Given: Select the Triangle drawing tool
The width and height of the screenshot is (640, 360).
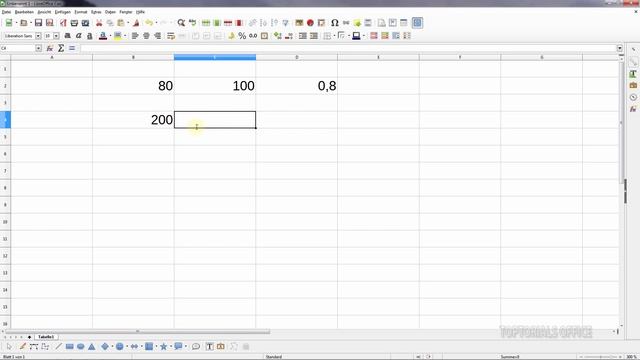Looking at the screenshot, I should (91, 347).
